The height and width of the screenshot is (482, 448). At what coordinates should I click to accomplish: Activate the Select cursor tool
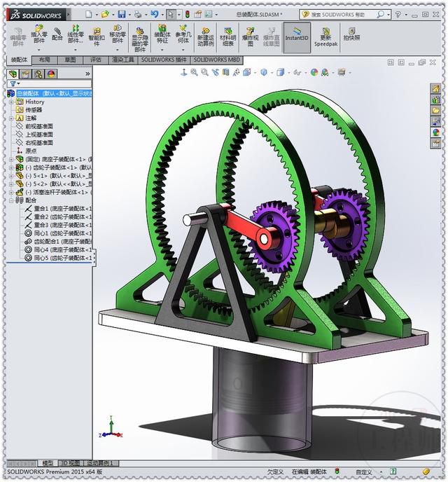[x=171, y=14]
